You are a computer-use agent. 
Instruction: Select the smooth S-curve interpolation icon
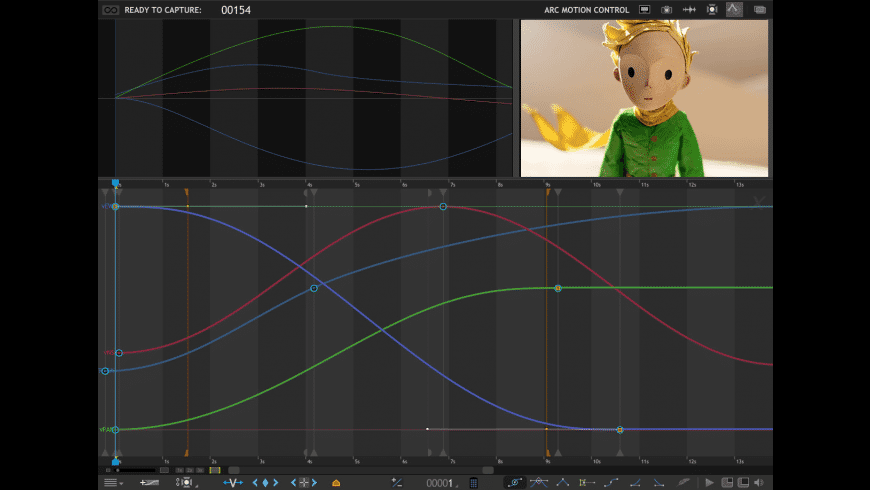pyautogui.click(x=610, y=482)
